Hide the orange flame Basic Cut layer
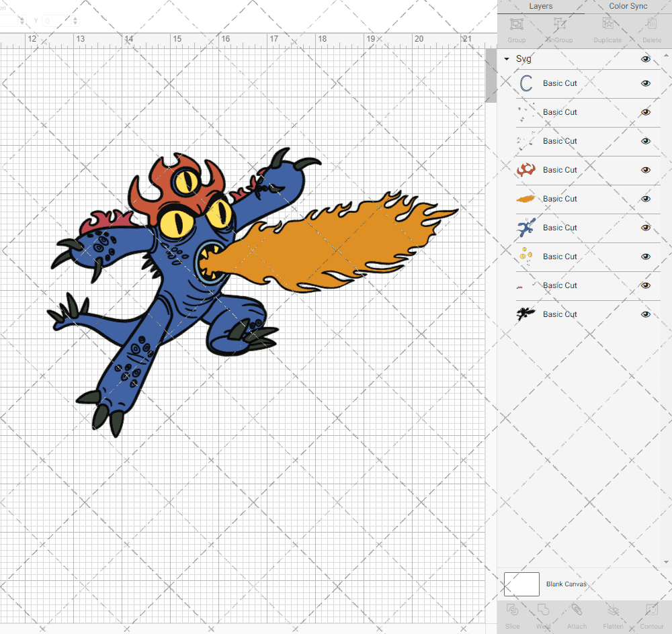 pyautogui.click(x=645, y=199)
